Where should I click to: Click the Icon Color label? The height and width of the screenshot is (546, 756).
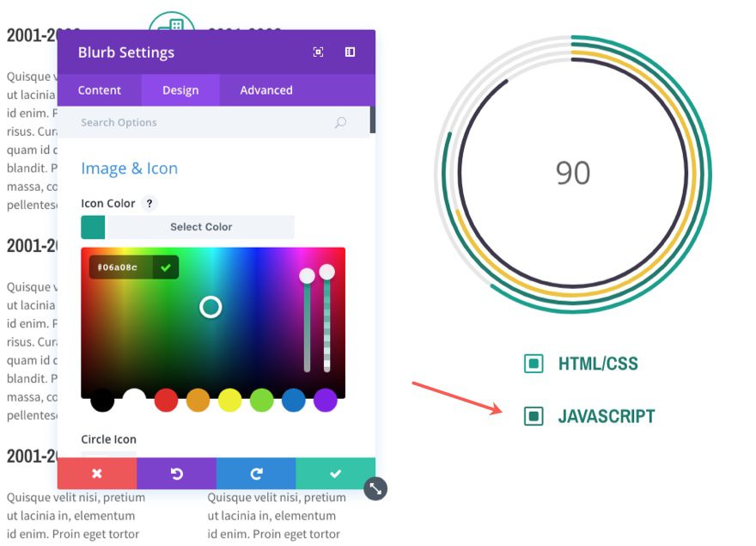(x=108, y=204)
